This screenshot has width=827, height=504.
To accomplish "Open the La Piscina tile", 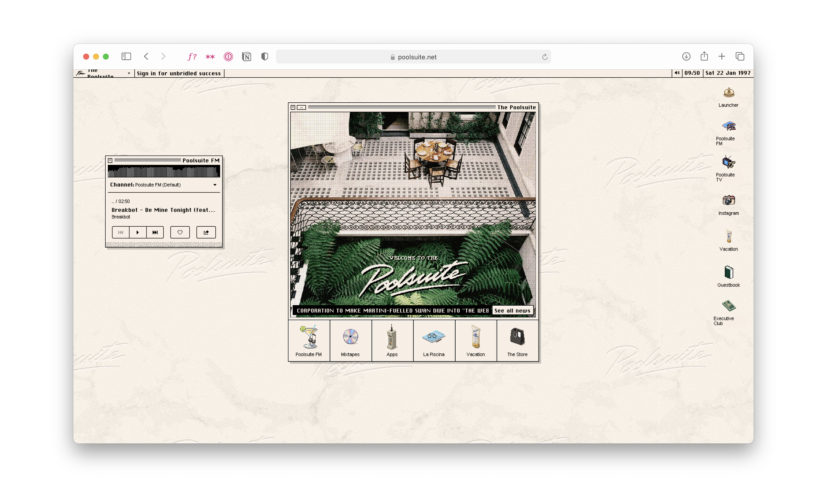I will click(434, 341).
